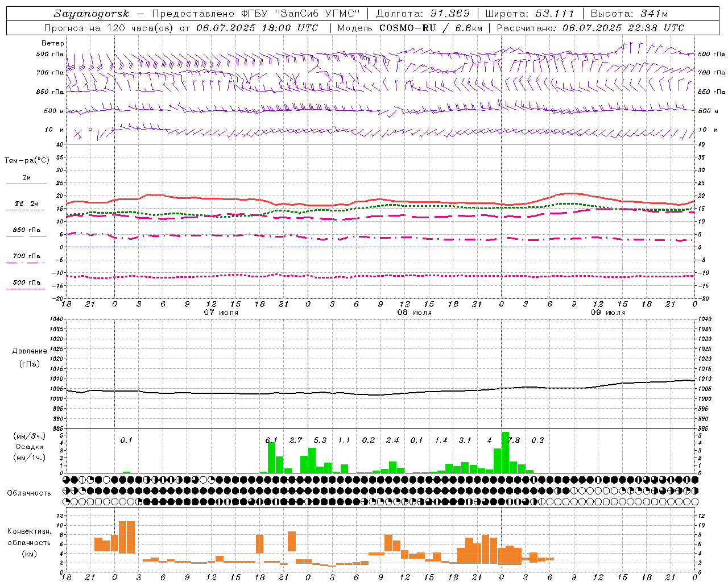Click the tallest green precipitation bar
Viewport: 728px width, 582px height.
click(505, 452)
